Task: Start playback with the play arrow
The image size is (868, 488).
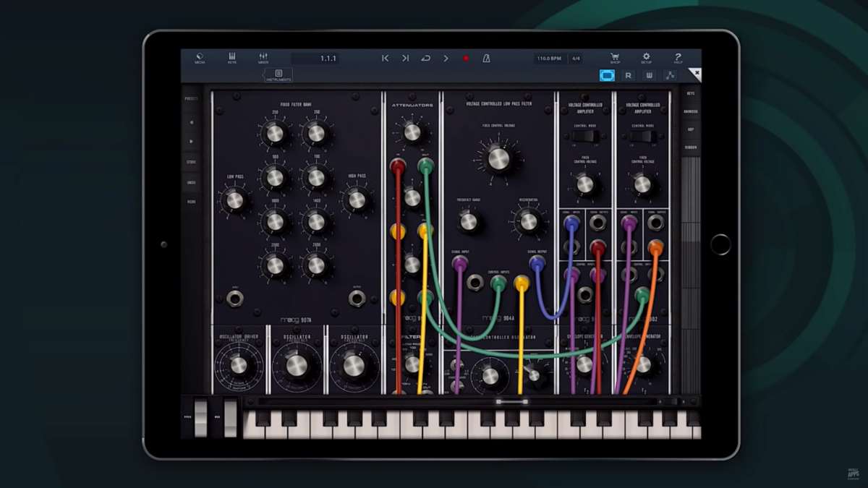Action: pos(446,59)
